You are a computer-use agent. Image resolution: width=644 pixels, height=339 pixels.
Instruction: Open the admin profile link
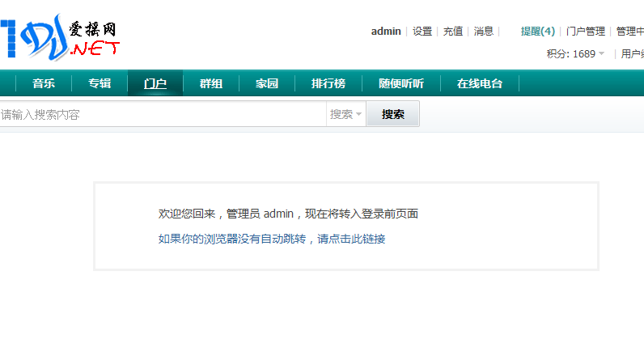click(x=386, y=32)
